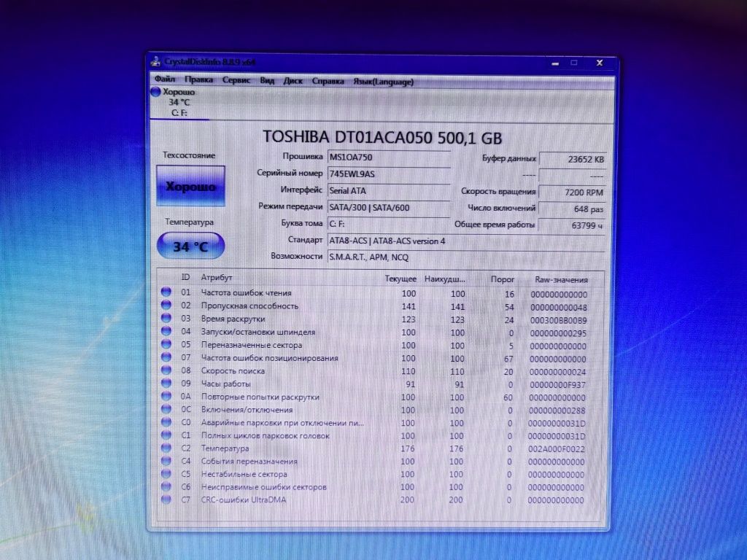Click the Порог column header
The height and width of the screenshot is (560, 747).
(502, 279)
